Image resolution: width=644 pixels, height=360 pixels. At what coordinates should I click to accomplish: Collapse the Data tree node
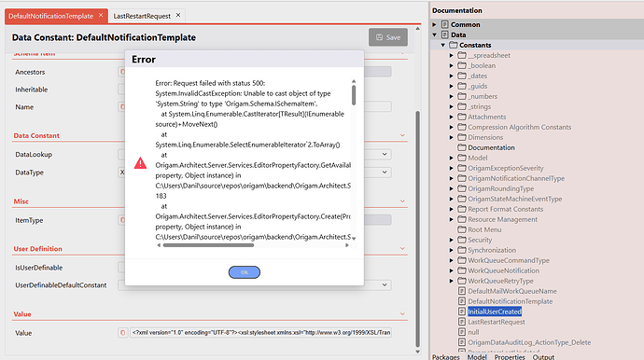click(x=435, y=35)
